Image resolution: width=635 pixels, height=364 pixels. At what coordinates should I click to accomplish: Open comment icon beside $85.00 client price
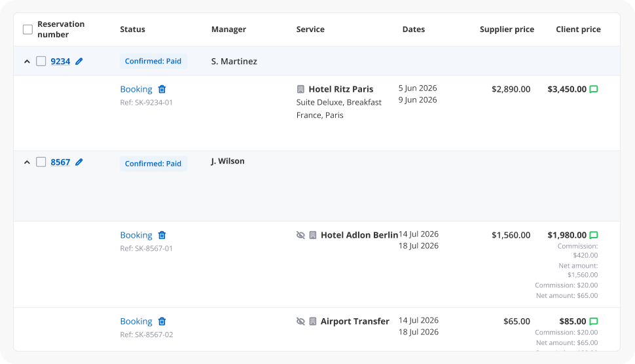(594, 321)
